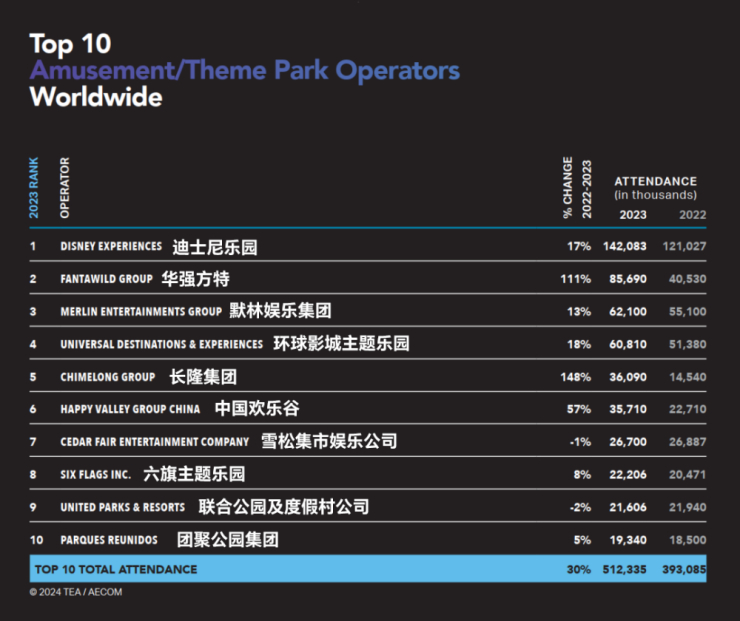Image resolution: width=740 pixels, height=621 pixels.
Task: Click the '© 2024 TEA / AECOM' credit
Action: pyautogui.click(x=76, y=592)
